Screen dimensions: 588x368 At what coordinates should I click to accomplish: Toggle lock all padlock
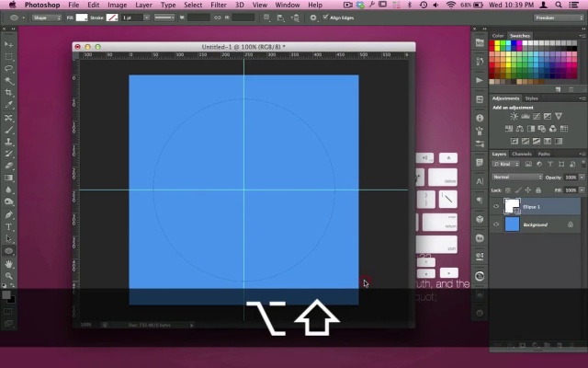(538, 190)
